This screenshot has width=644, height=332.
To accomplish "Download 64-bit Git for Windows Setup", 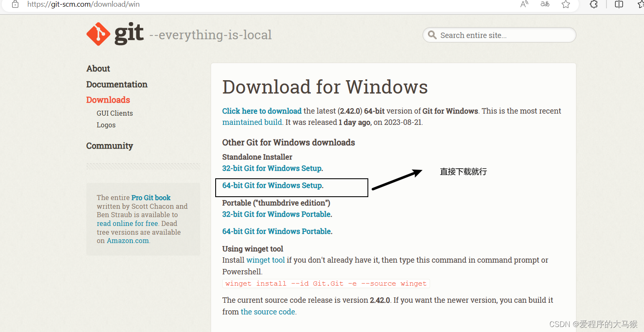I will (272, 185).
